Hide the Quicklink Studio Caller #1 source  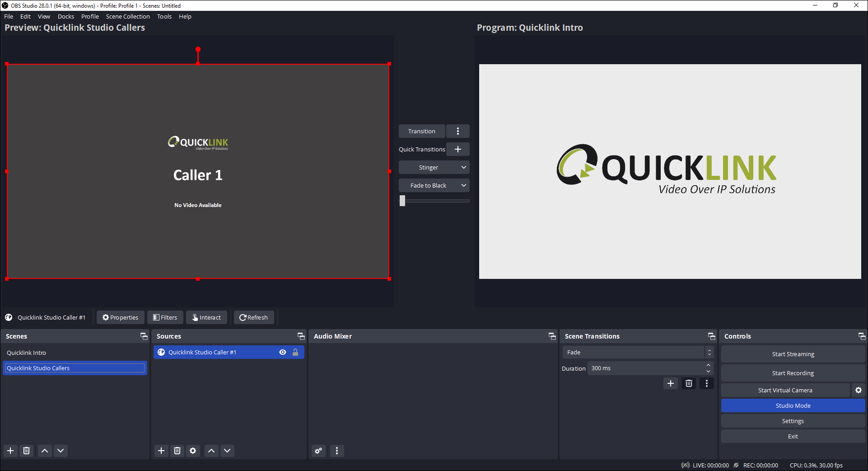(283, 352)
